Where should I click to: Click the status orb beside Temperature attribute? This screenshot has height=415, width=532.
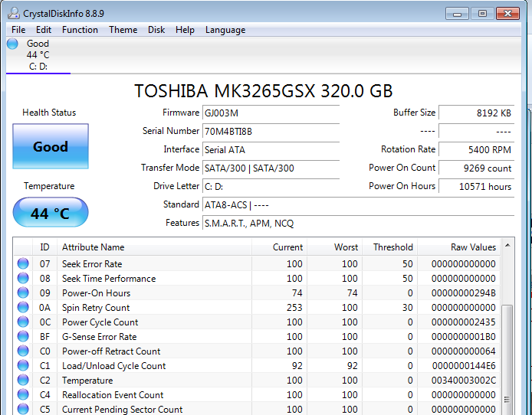click(x=23, y=381)
